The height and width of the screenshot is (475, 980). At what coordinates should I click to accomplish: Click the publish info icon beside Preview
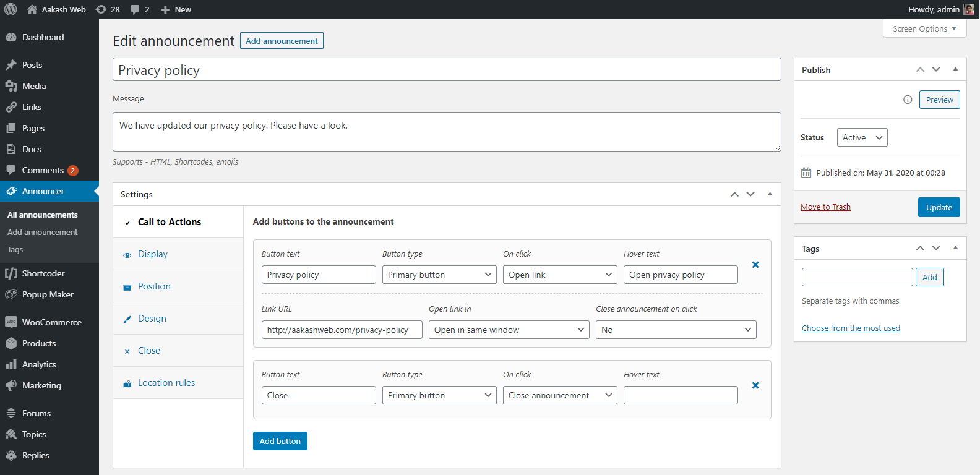click(908, 100)
